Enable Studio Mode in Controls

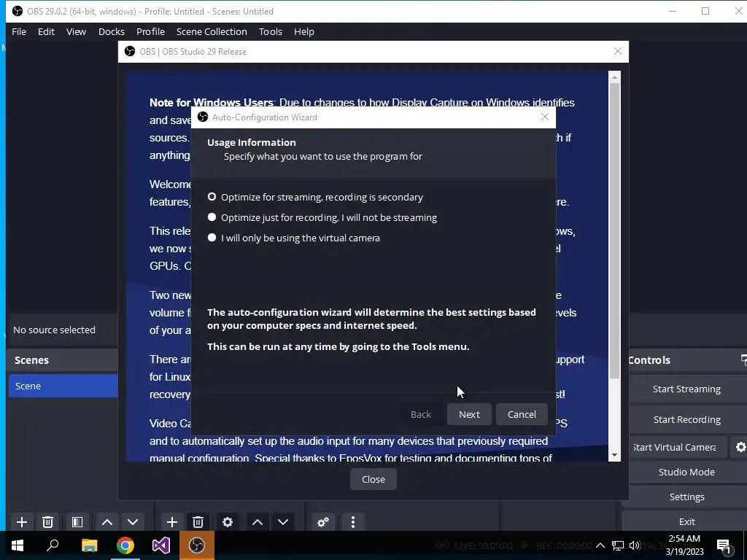point(686,472)
